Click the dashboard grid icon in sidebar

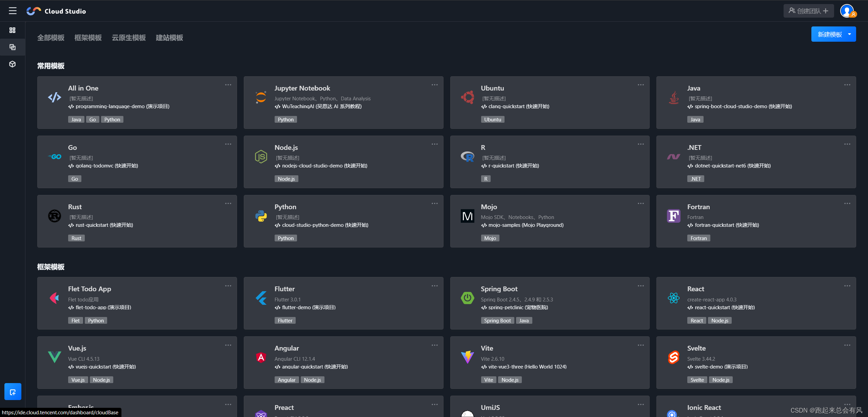pyautogui.click(x=13, y=30)
